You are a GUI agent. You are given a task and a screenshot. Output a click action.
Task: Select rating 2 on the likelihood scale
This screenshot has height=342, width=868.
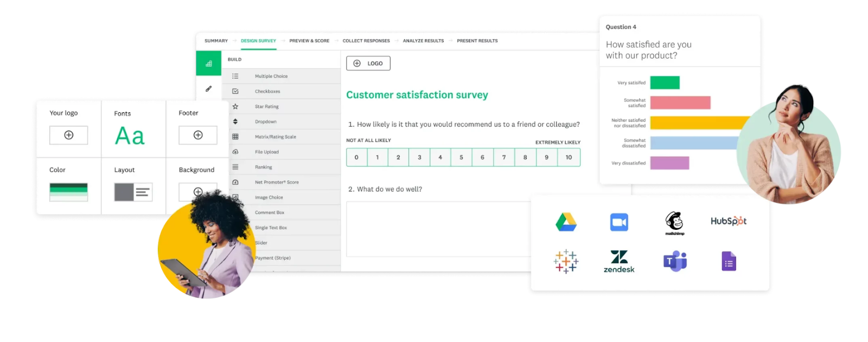point(398,157)
